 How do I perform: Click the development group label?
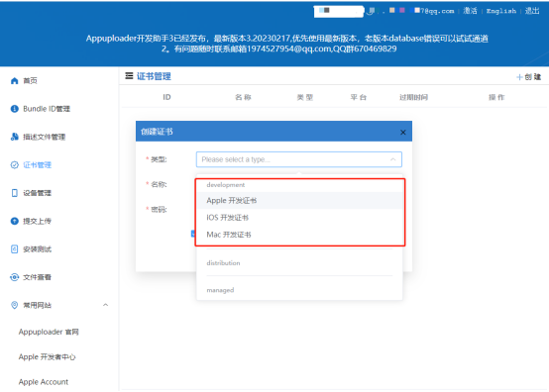coord(226,185)
